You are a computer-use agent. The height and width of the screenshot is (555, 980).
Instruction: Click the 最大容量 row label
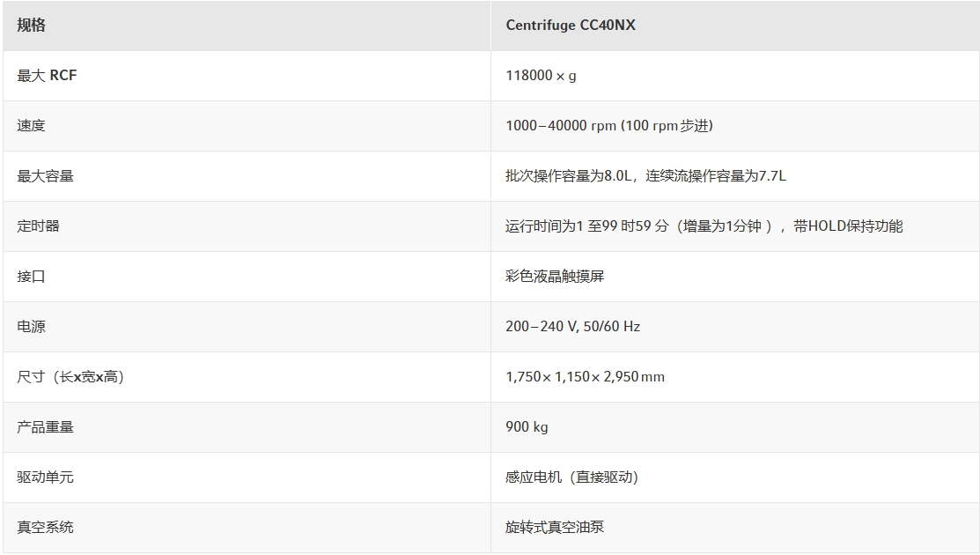46,176
